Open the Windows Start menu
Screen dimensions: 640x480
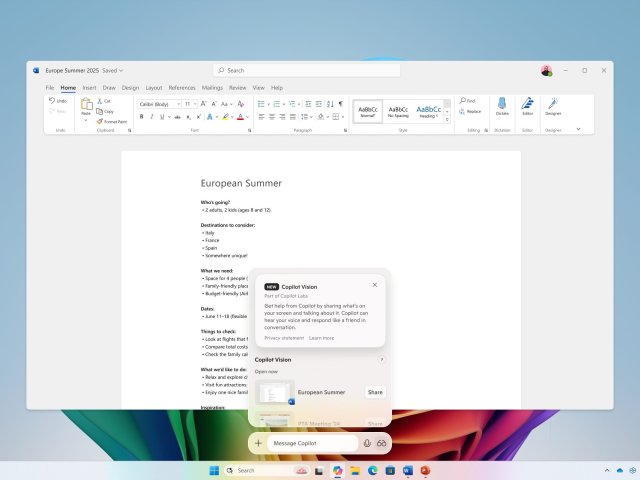pos(214,471)
